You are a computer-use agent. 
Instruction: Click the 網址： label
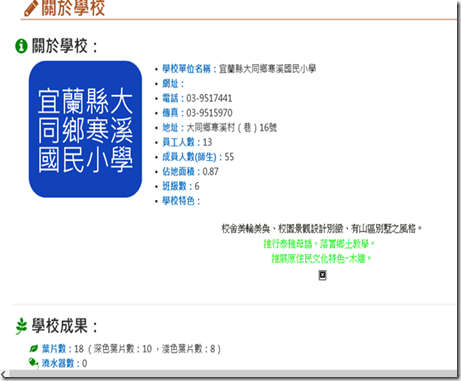click(173, 83)
